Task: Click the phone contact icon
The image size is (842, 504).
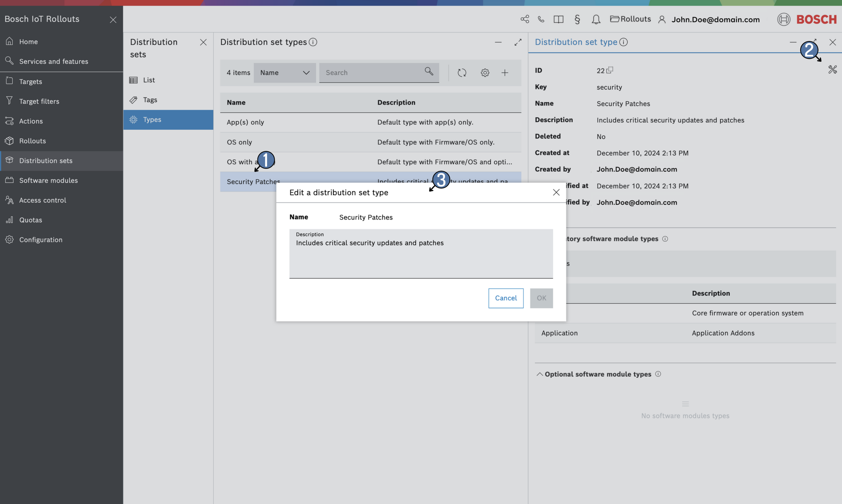Action: pos(541,19)
